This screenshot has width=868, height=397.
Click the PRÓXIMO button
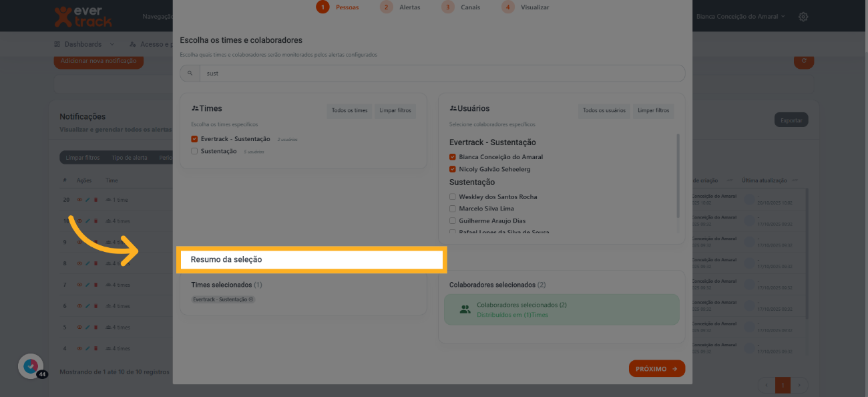tap(656, 368)
